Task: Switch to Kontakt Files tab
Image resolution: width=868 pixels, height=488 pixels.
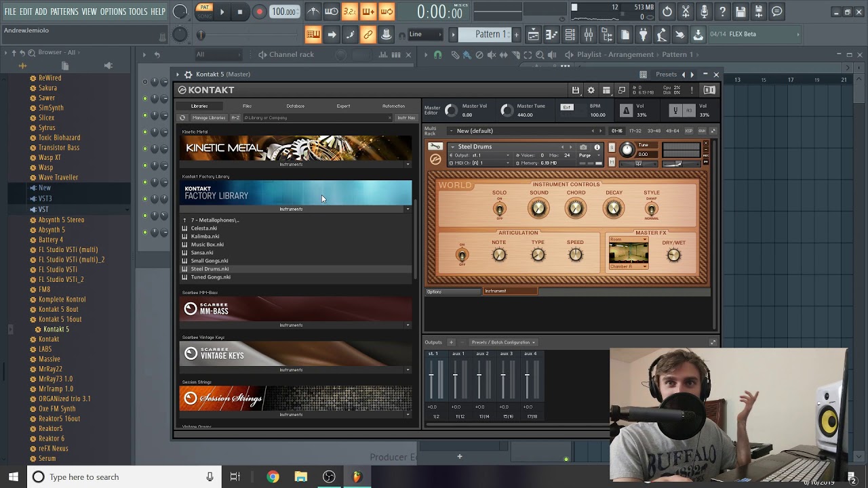Action: coord(247,106)
